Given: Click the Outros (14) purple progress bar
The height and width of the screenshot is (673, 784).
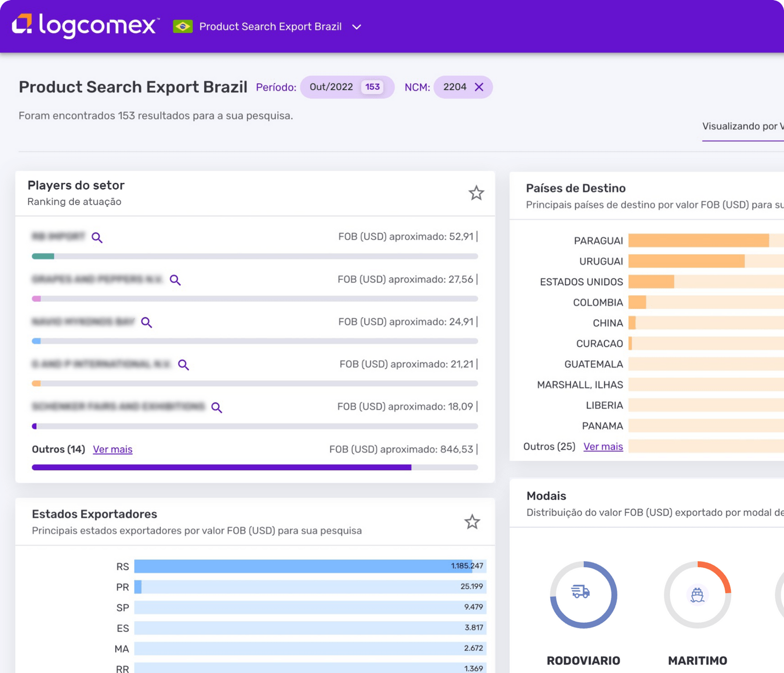Looking at the screenshot, I should (221, 468).
